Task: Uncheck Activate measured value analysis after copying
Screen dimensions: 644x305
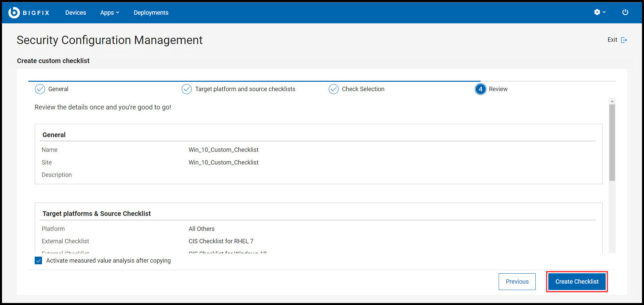Action: tap(38, 260)
